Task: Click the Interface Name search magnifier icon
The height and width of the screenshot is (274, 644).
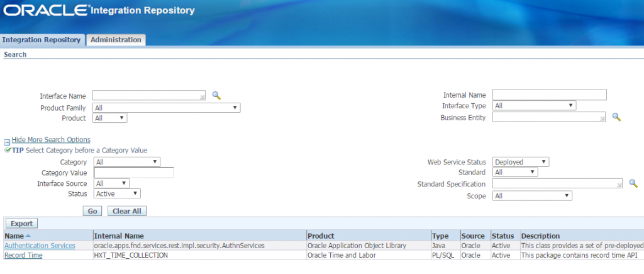Action: coord(216,96)
